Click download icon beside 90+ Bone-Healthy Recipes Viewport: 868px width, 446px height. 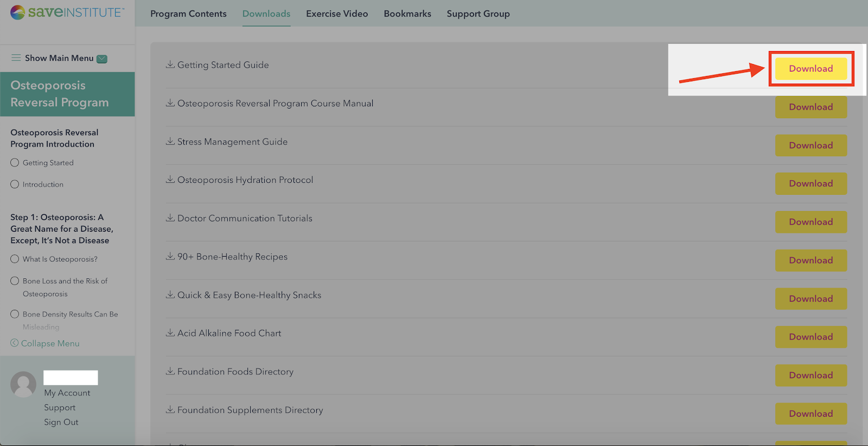tap(170, 257)
